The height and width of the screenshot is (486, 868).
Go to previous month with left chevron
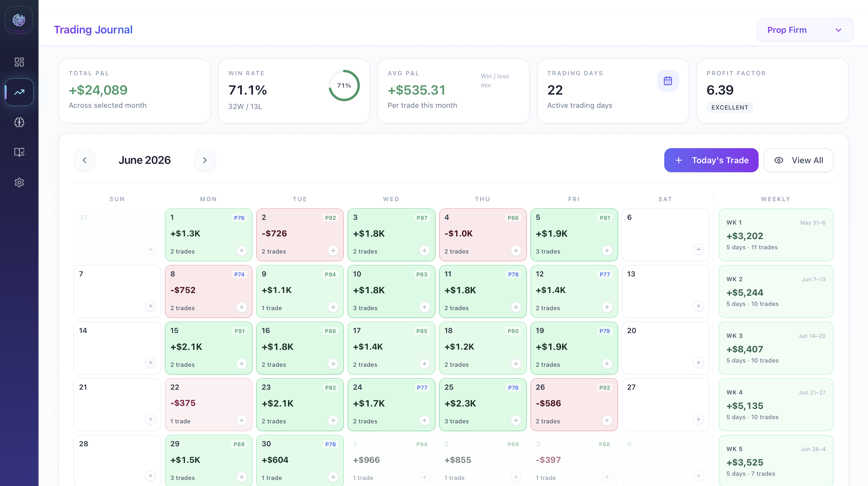85,160
